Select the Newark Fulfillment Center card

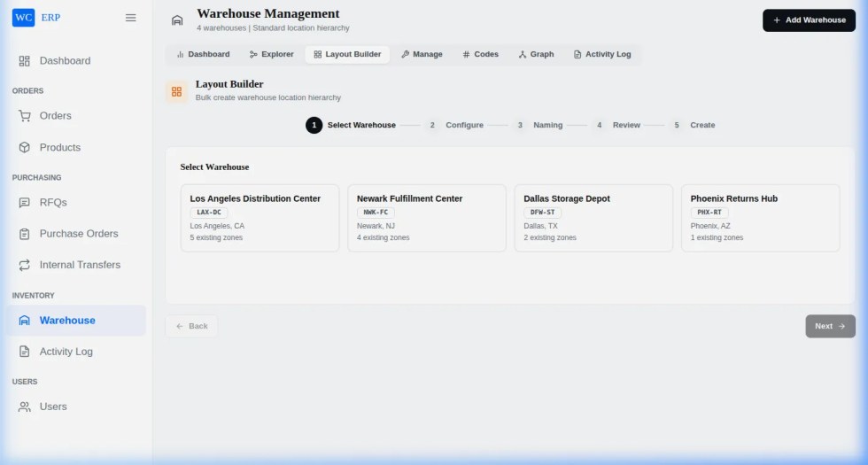point(427,218)
